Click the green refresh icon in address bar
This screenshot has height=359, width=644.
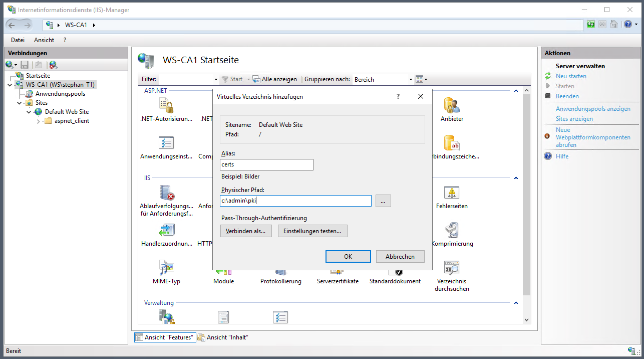[591, 25]
